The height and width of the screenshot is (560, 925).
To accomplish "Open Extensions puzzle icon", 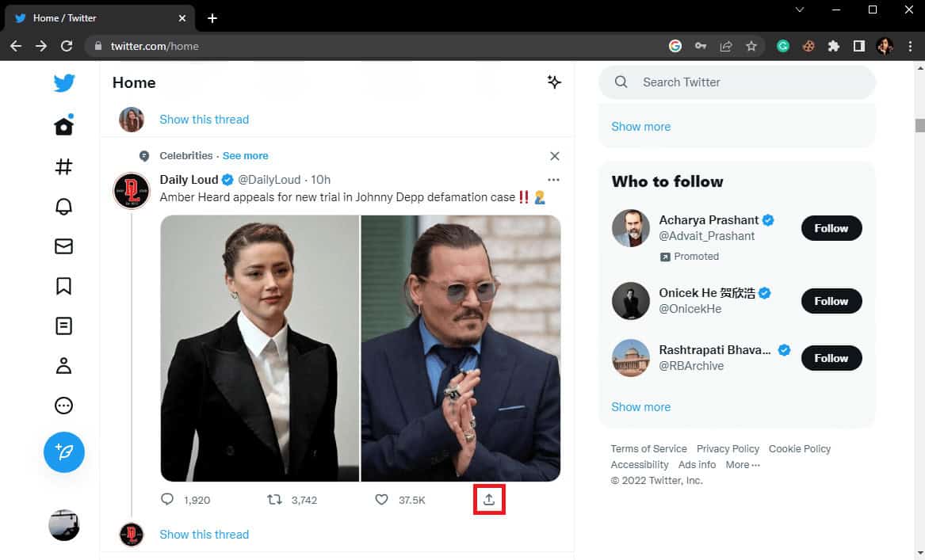I will pyautogui.click(x=834, y=46).
